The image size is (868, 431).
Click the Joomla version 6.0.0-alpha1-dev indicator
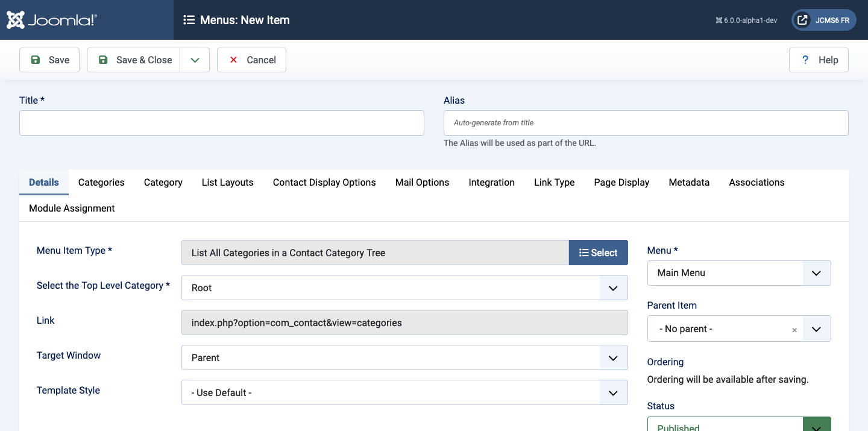click(746, 20)
